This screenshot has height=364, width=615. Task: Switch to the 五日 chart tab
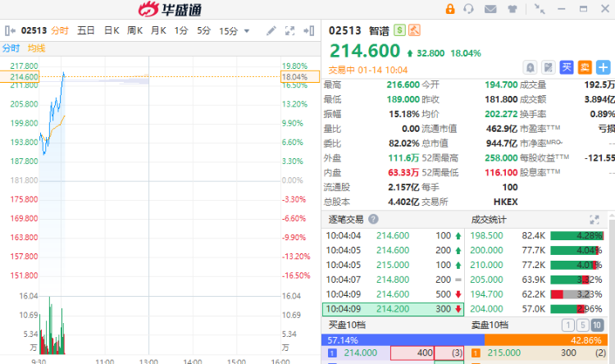point(86,31)
